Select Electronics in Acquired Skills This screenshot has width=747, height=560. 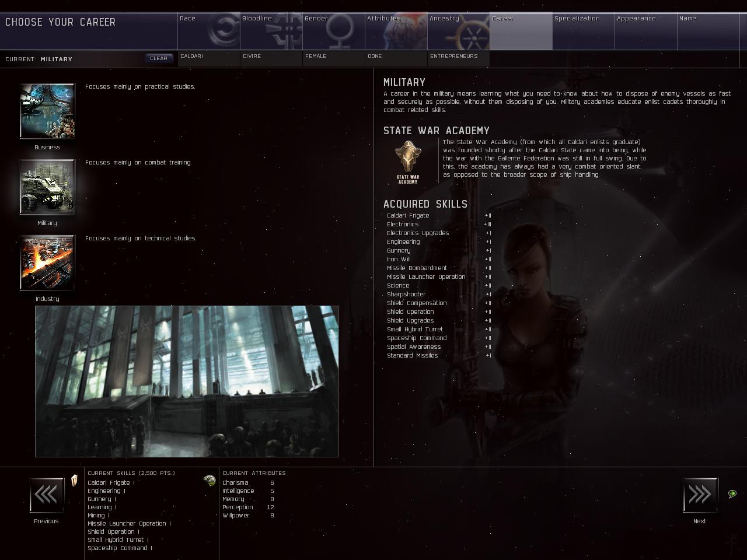439,225
